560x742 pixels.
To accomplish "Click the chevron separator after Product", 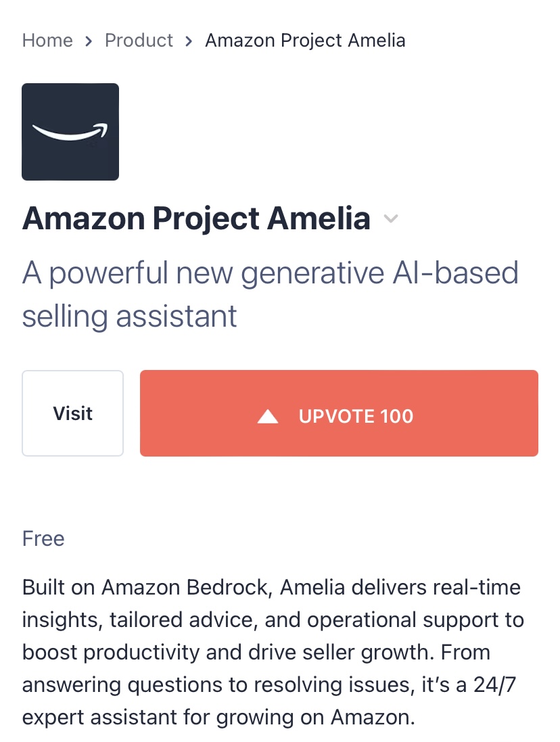I will 189,41.
